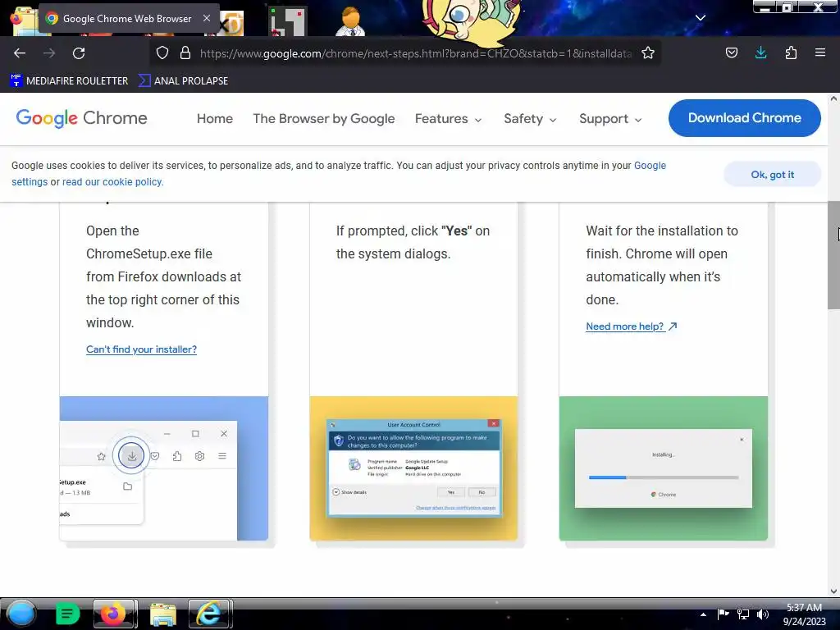Open the green chat app taskbar icon

(x=67, y=614)
